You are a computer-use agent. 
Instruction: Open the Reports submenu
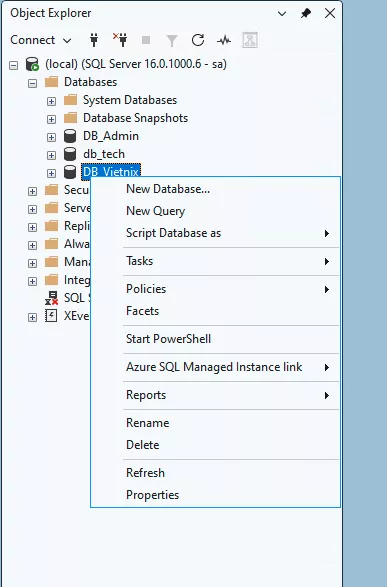[x=215, y=395]
